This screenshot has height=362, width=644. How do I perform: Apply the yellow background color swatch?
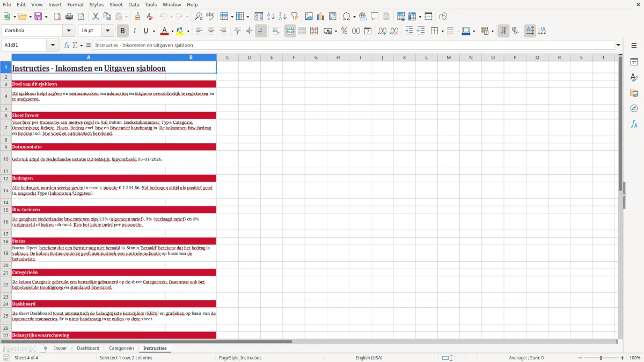(180, 31)
